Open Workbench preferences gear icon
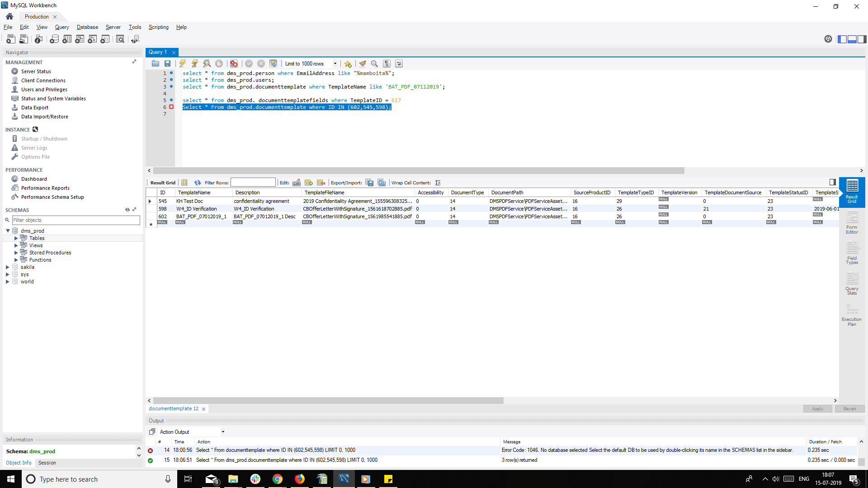Image resolution: width=868 pixels, height=488 pixels. click(x=828, y=39)
